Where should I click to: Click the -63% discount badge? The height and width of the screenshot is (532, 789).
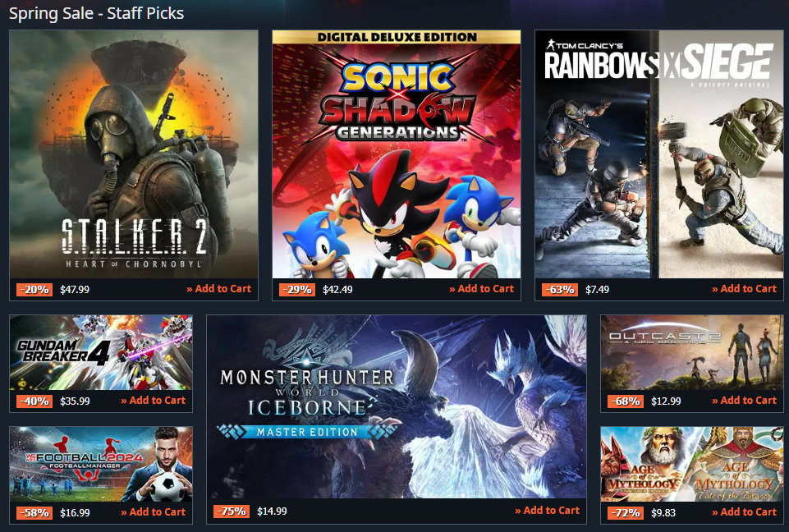click(x=560, y=290)
